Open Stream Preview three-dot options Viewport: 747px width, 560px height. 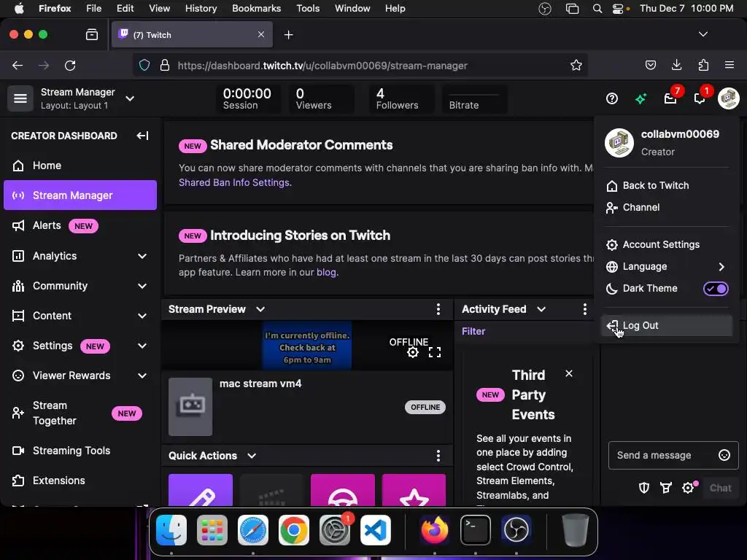point(438,309)
